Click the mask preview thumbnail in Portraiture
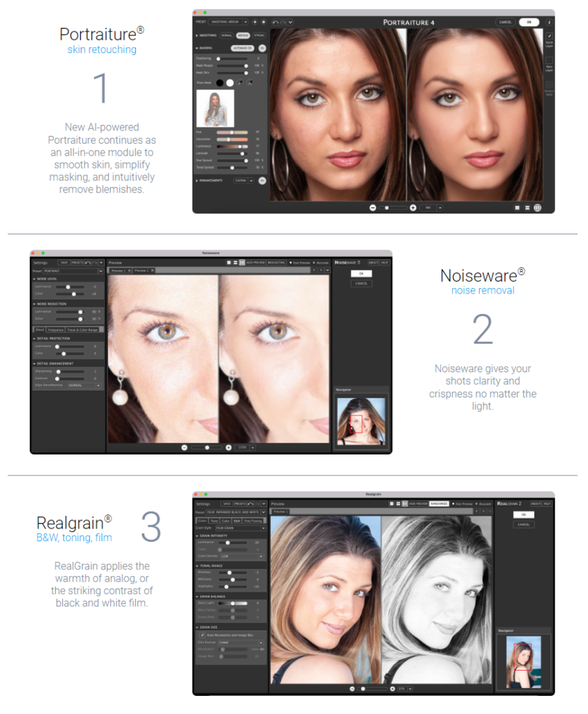 215,108
